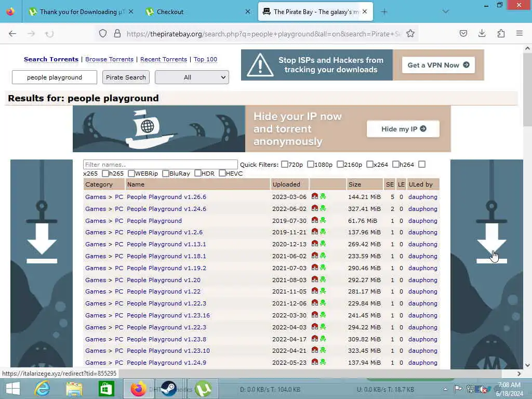The height and width of the screenshot is (399, 532).
Task: Save to Pocket icon in toolbar
Action: (463, 33)
